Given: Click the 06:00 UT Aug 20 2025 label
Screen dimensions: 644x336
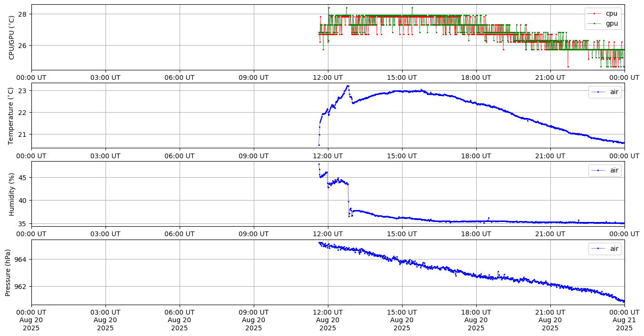Looking at the screenshot, I should [180, 320].
